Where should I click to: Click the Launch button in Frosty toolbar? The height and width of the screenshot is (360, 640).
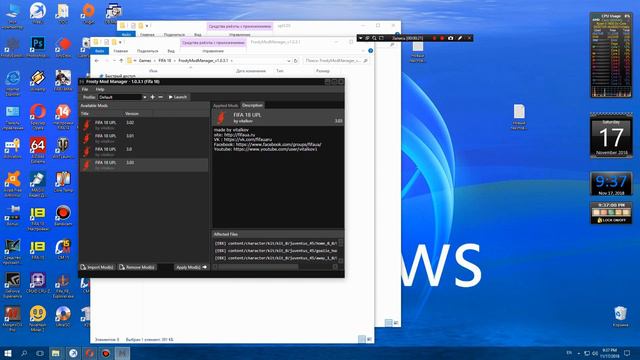tap(178, 97)
